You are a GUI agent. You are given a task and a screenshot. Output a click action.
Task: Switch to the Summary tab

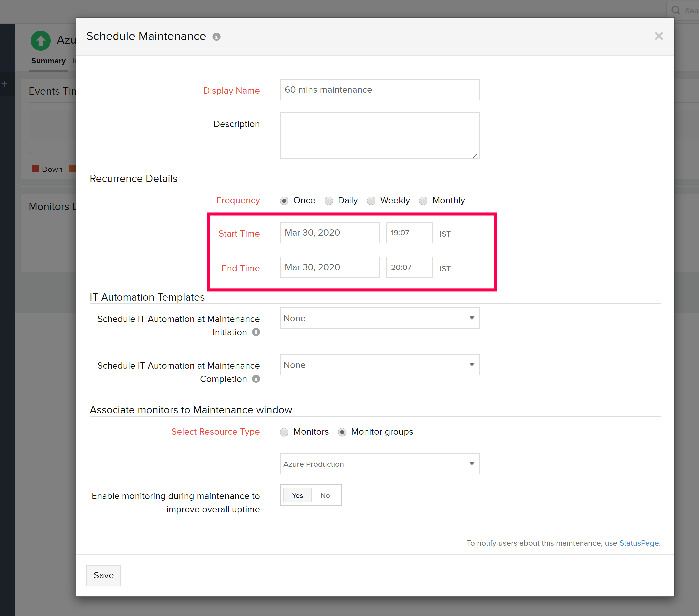[48, 61]
